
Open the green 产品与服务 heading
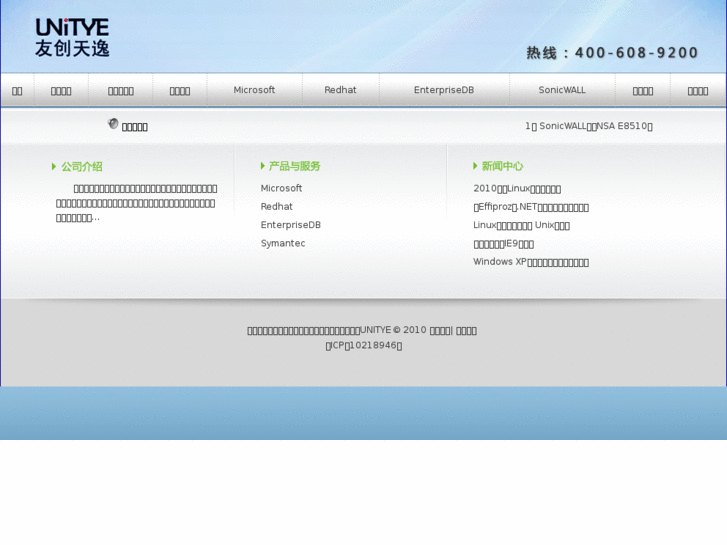click(294, 166)
